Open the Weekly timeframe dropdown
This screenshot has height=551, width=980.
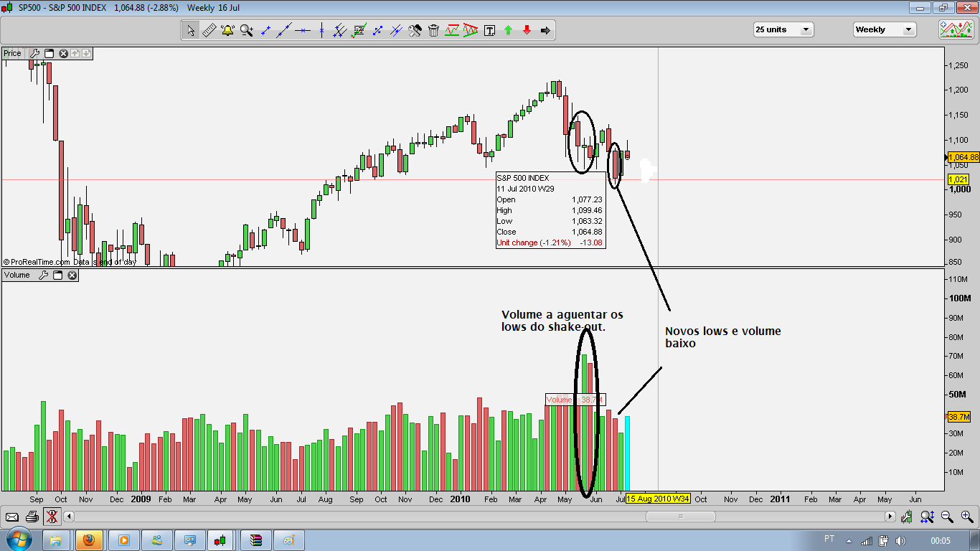[x=885, y=29]
